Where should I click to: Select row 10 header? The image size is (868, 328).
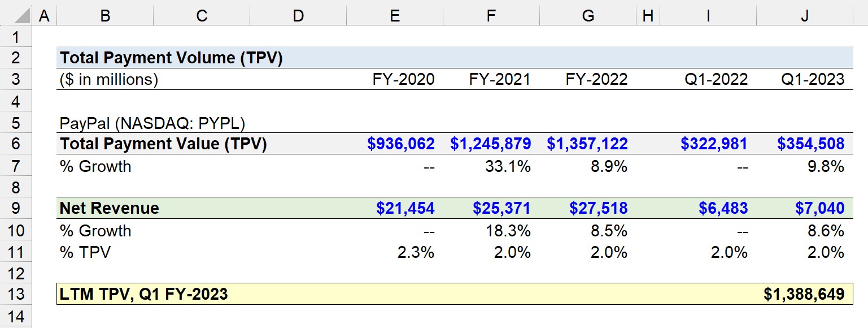[16, 230]
